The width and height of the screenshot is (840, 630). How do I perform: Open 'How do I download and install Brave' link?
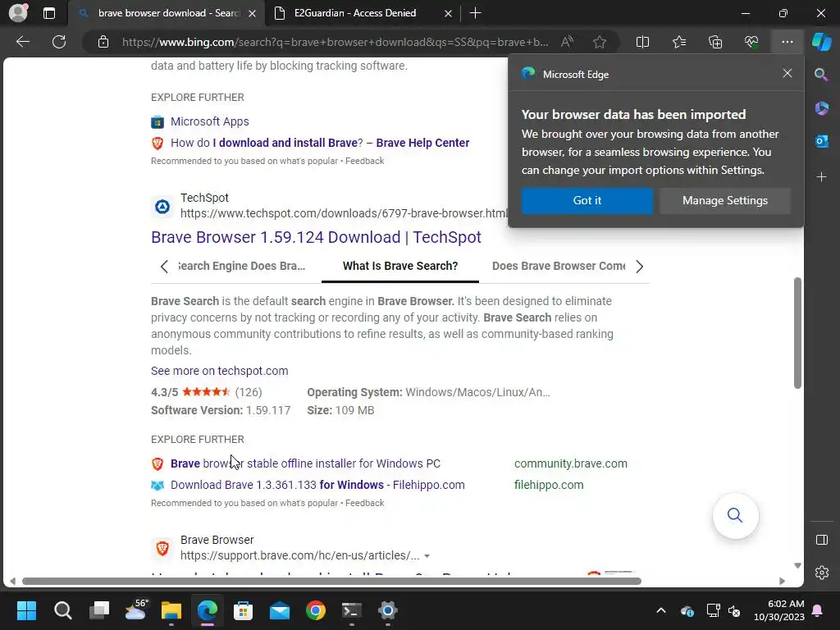(320, 143)
